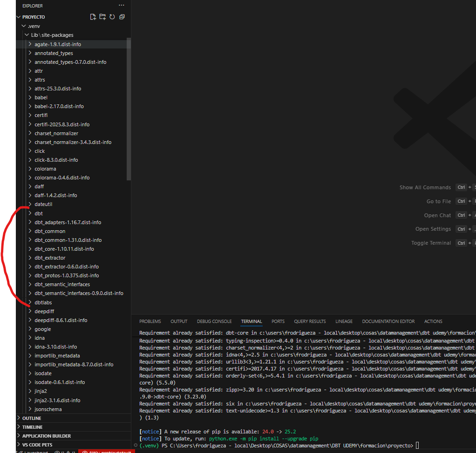This screenshot has width=476, height=453.
Task: Collapse all folders in Explorer
Action: click(x=122, y=17)
